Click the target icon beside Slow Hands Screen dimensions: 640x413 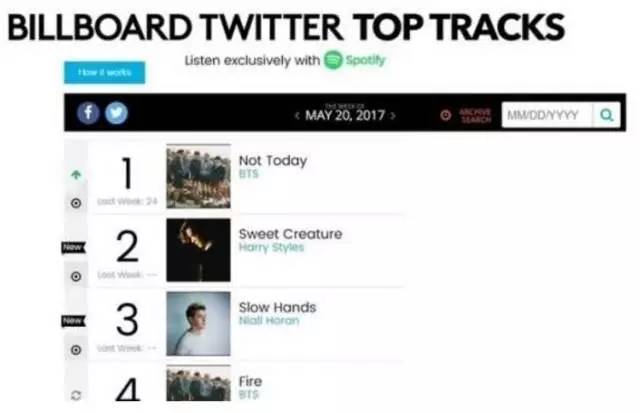point(76,350)
